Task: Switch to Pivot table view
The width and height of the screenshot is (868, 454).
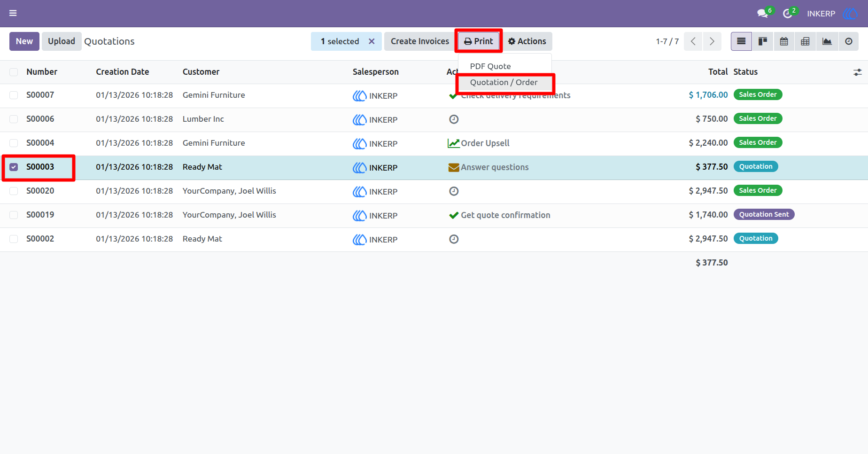Action: (805, 41)
